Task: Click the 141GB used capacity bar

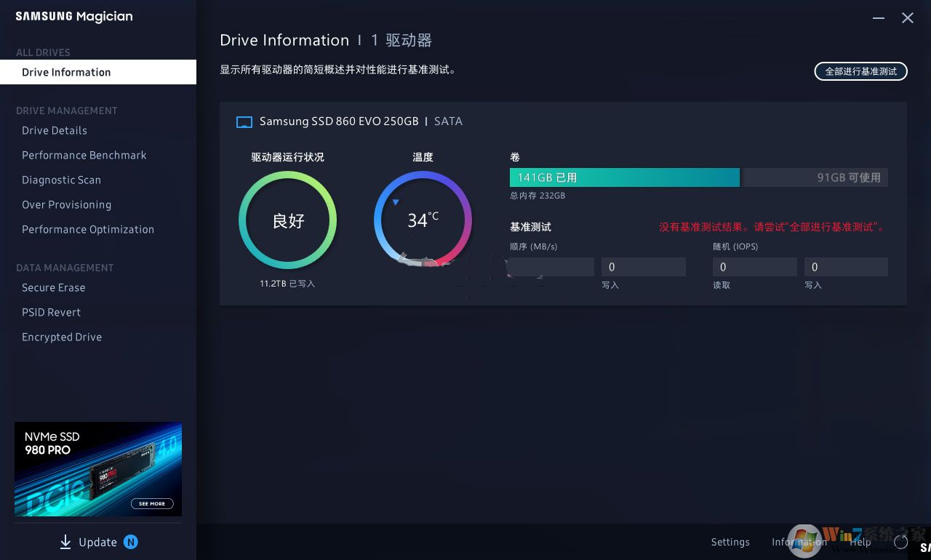Action: (624, 177)
